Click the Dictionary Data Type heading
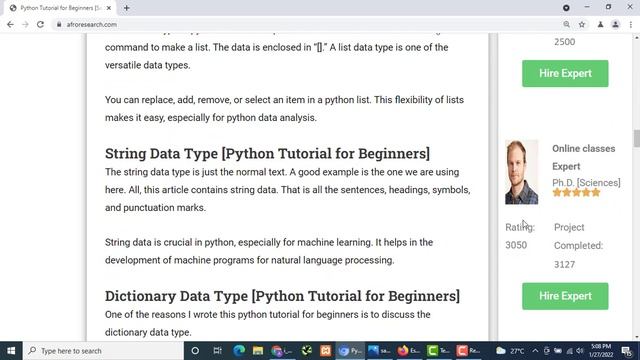The width and height of the screenshot is (640, 360). (282, 296)
